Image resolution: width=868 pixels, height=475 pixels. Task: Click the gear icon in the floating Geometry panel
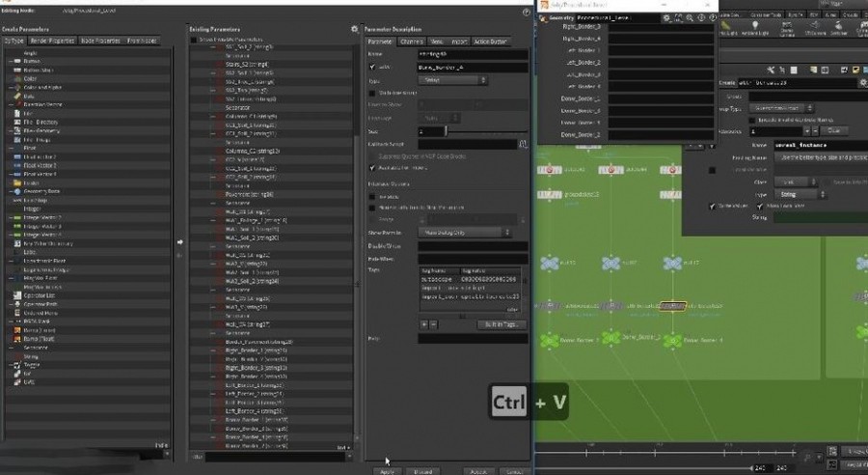(666, 18)
